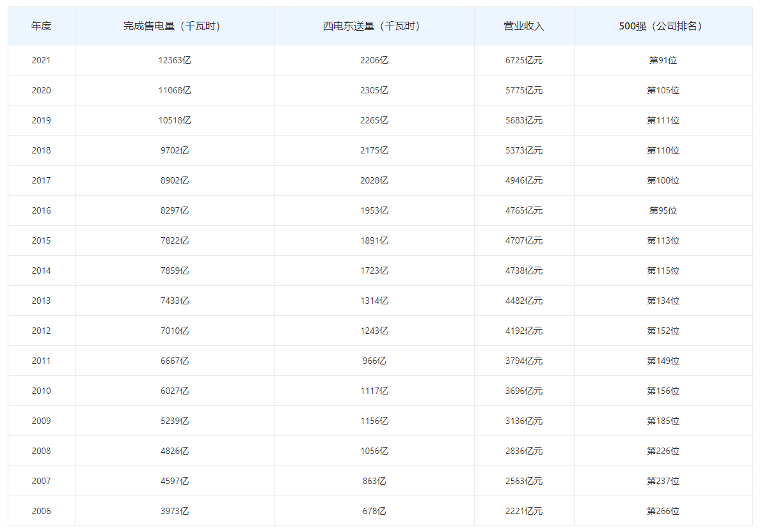
Task: Select the year cell 2019
Action: [x=42, y=120]
